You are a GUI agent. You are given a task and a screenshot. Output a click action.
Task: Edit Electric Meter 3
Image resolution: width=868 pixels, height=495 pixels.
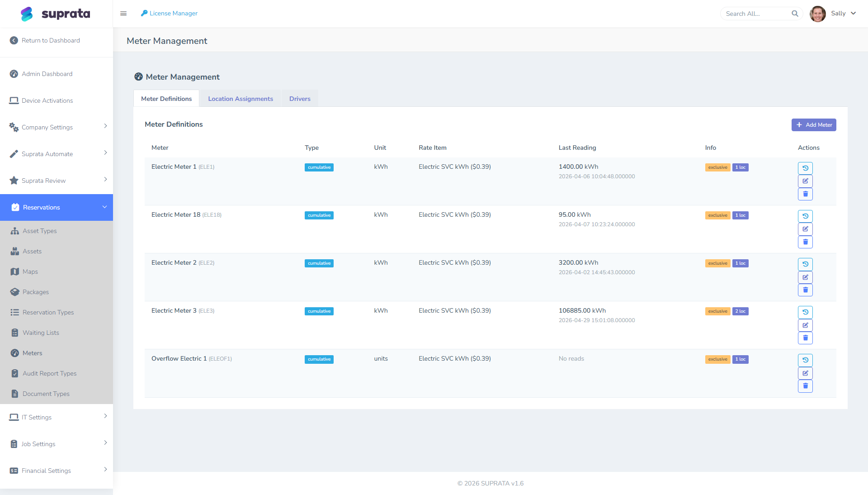pyautogui.click(x=805, y=325)
